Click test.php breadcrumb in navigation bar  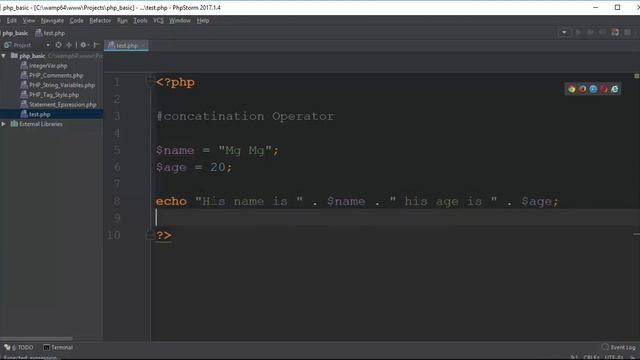click(x=50, y=33)
